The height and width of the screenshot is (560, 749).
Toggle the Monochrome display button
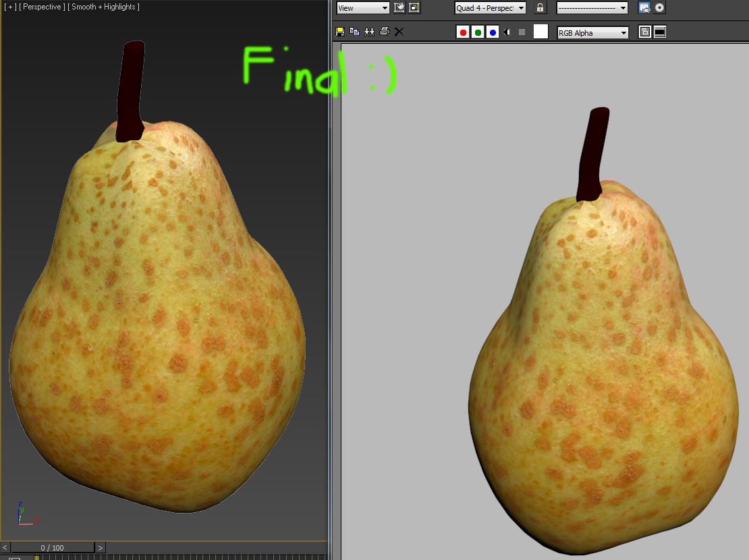522,32
